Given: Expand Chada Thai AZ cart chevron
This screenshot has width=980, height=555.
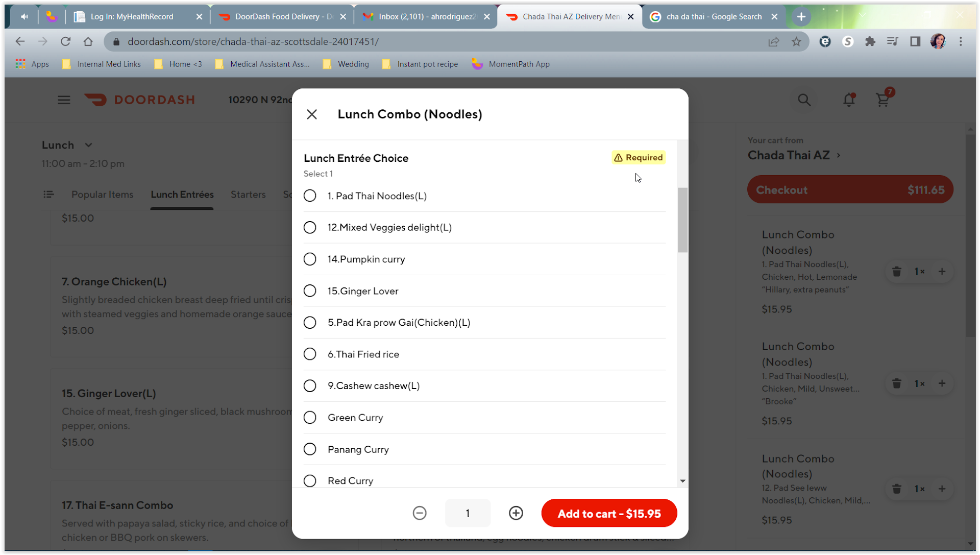Looking at the screenshot, I should click(x=838, y=155).
